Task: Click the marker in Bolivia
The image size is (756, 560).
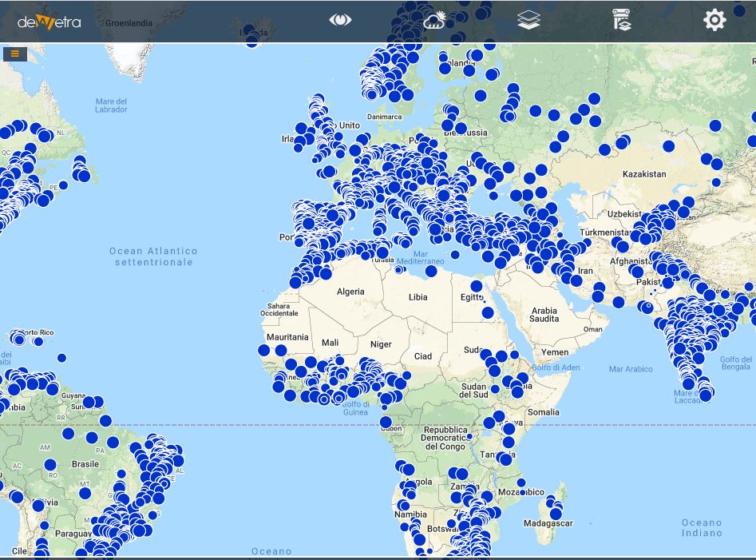Action: (38, 506)
